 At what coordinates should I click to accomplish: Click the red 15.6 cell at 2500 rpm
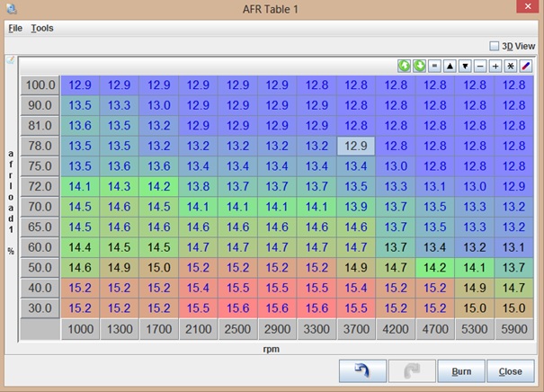[x=238, y=308]
